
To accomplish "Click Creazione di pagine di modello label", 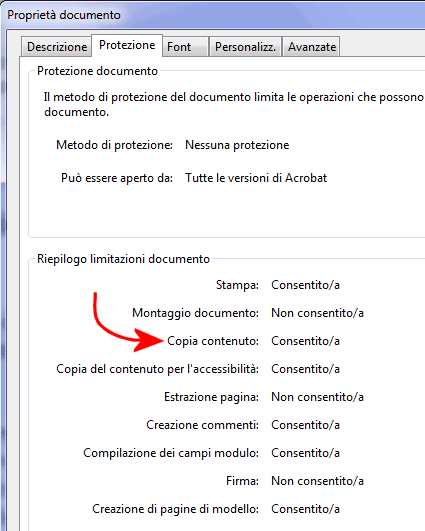I will [175, 509].
